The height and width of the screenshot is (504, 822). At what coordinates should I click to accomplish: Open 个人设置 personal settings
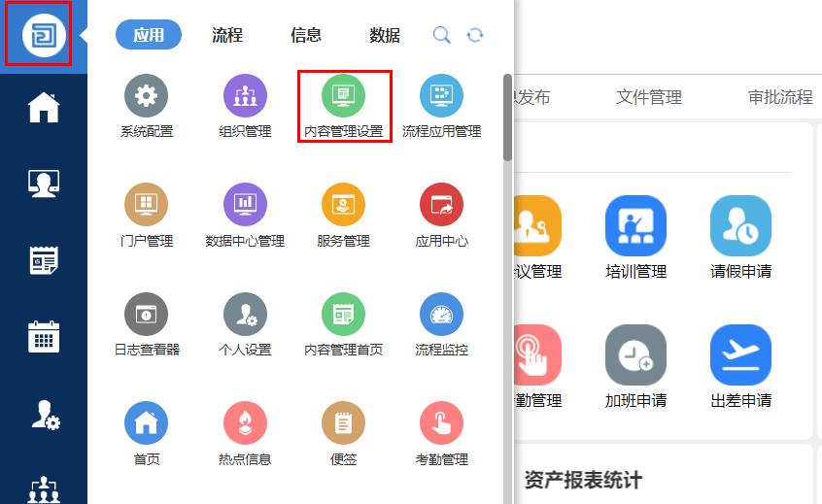pyautogui.click(x=245, y=314)
